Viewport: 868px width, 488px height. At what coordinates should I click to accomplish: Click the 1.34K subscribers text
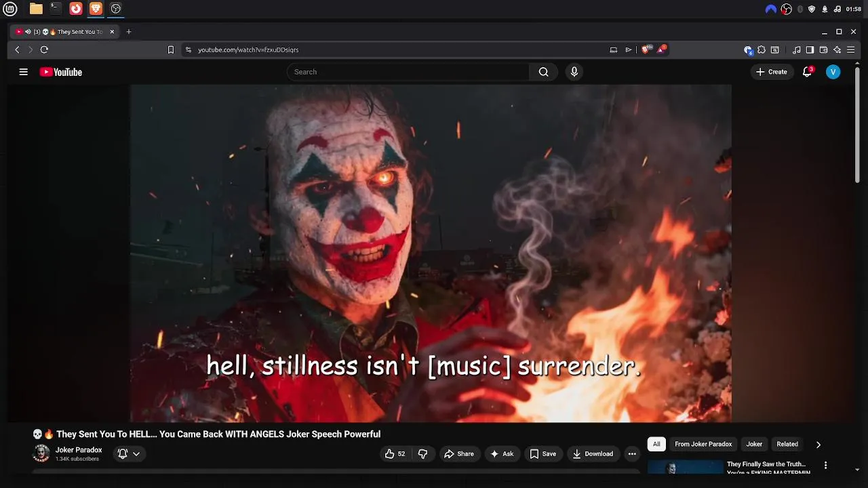[77, 460]
